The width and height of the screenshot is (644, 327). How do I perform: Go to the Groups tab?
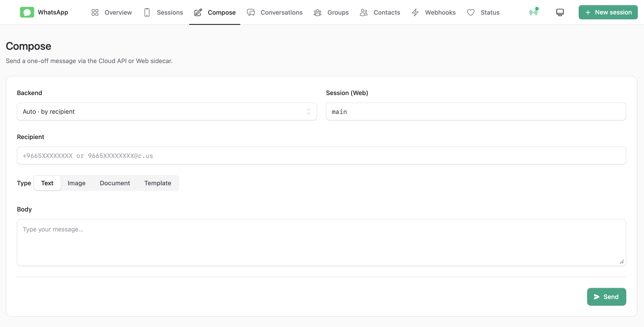tap(331, 12)
